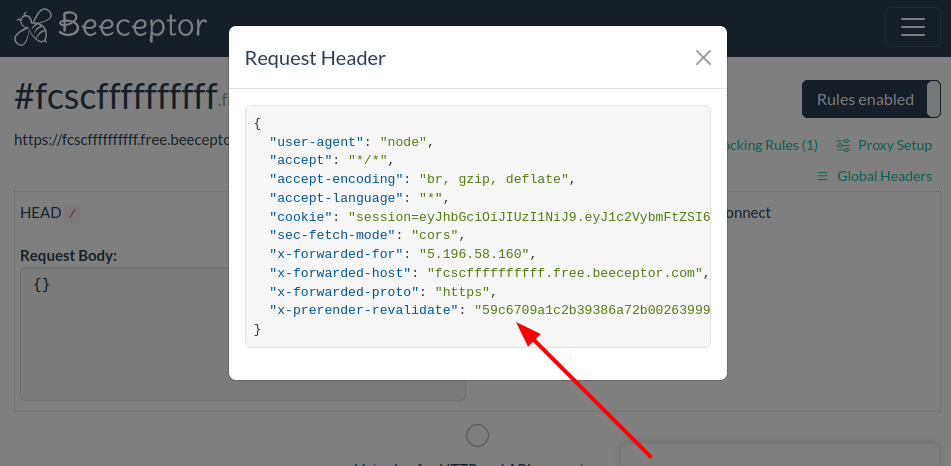
Task: Click the "x-forwarded-proto" header key
Action: pyautogui.click(x=344, y=292)
